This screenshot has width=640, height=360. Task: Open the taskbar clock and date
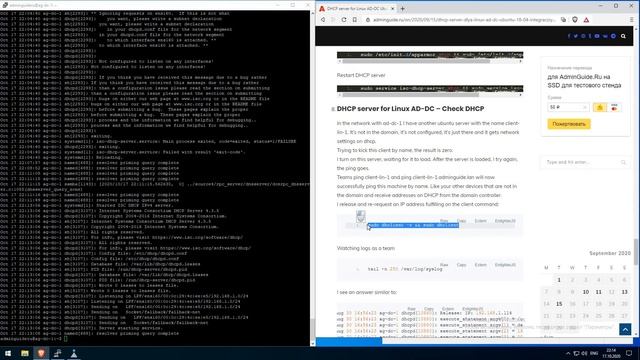click(x=611, y=353)
